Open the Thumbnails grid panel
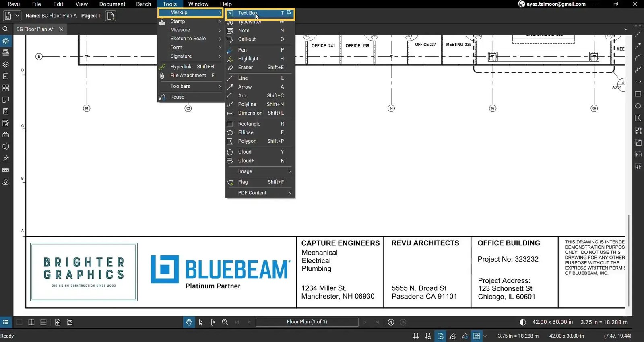 pyautogui.click(x=6, y=88)
